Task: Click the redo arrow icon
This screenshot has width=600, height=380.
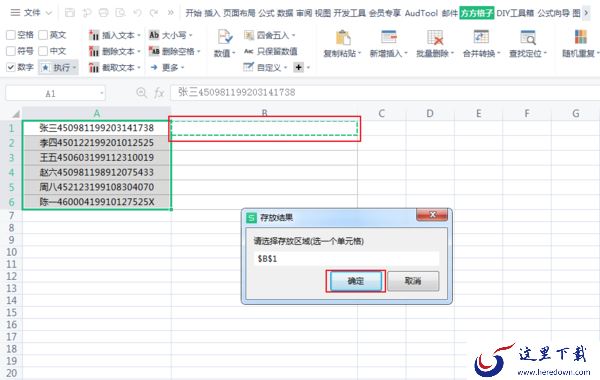Action: click(154, 13)
